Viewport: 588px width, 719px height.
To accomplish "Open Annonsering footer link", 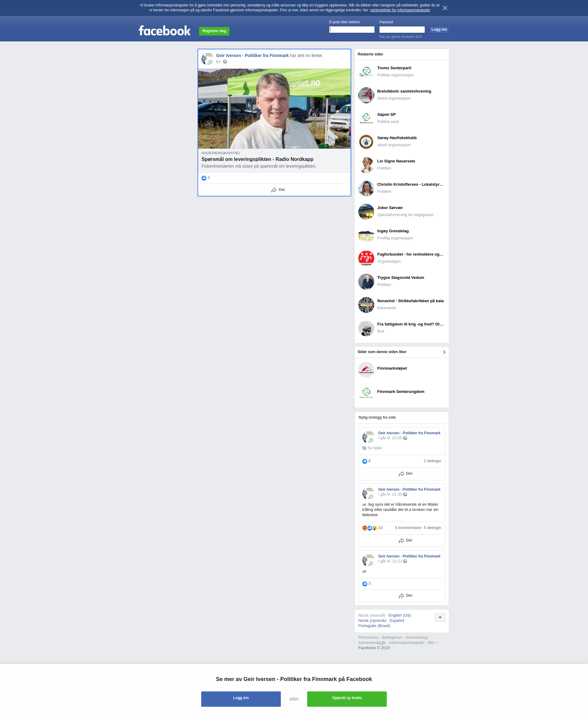I will click(416, 637).
